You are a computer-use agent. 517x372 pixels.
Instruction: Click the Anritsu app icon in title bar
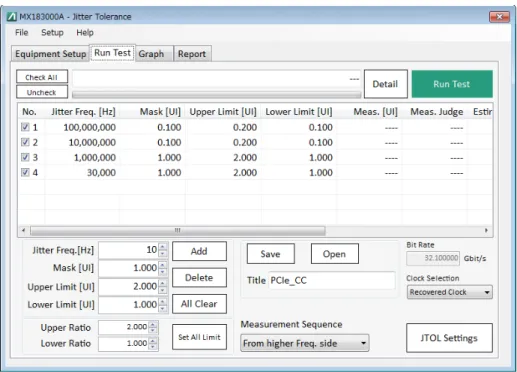(12, 16)
